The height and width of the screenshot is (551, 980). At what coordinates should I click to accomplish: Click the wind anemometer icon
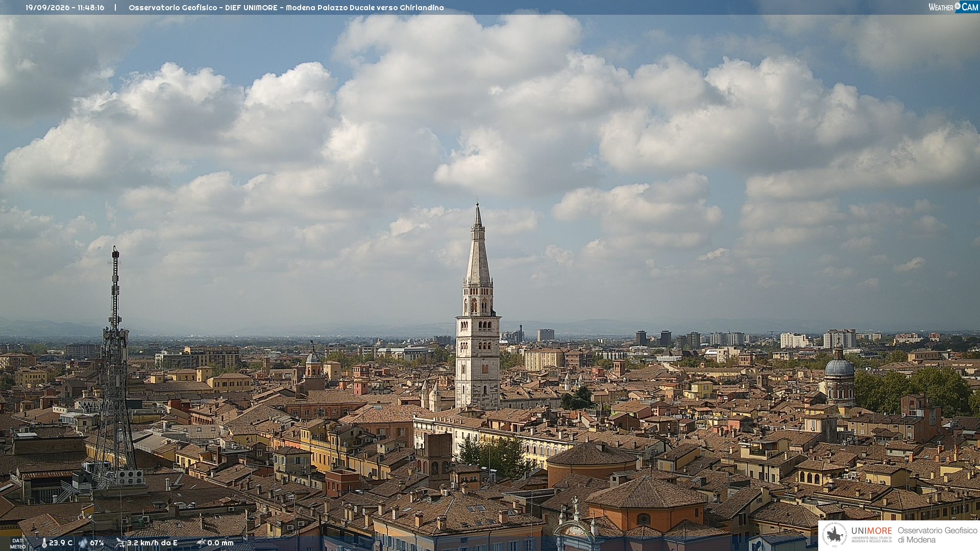(120, 543)
